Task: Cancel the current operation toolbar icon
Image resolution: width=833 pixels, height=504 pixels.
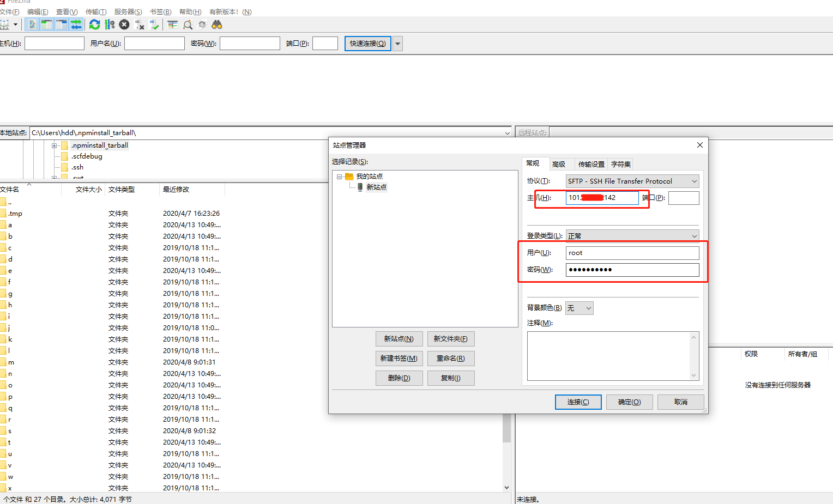Action: (124, 25)
